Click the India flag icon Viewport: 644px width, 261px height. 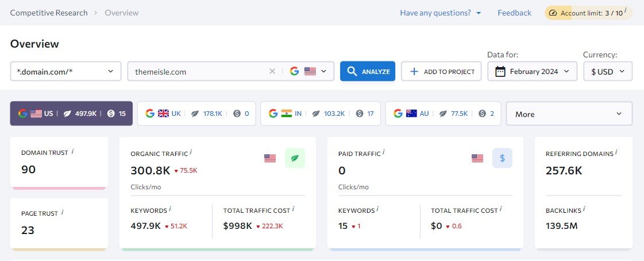click(286, 114)
